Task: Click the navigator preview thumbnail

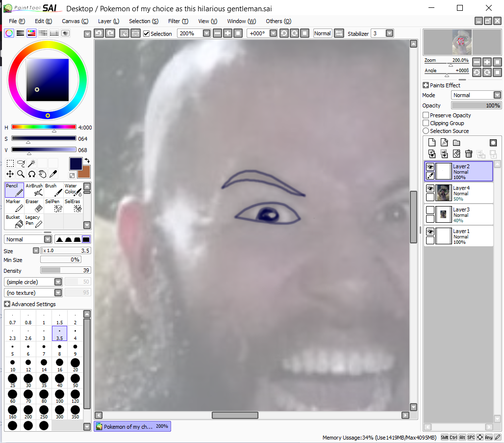Action: (462, 42)
